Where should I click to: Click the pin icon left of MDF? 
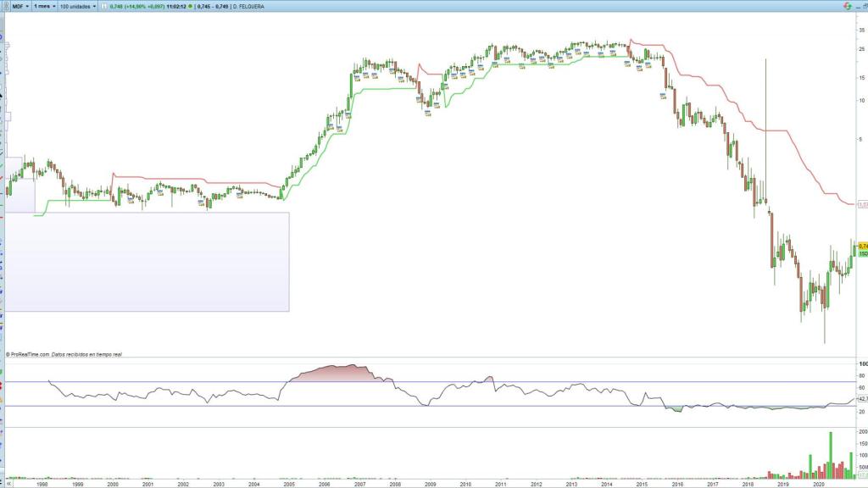[4, 5]
